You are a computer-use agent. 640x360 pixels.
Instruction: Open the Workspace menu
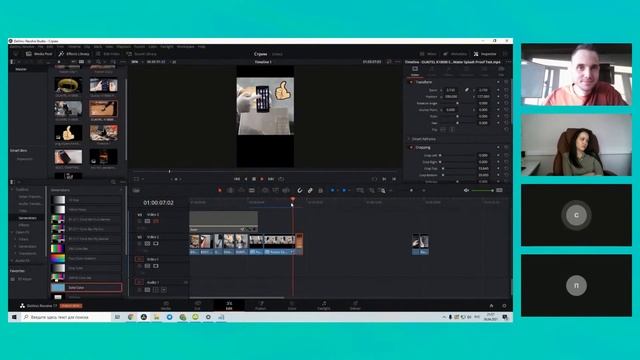point(186,47)
